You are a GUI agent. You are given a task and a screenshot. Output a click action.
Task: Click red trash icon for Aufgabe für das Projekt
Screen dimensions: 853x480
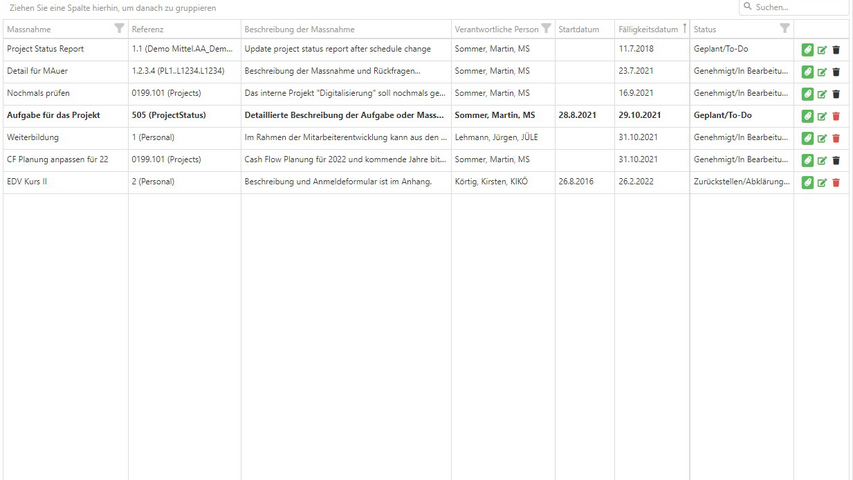click(836, 116)
